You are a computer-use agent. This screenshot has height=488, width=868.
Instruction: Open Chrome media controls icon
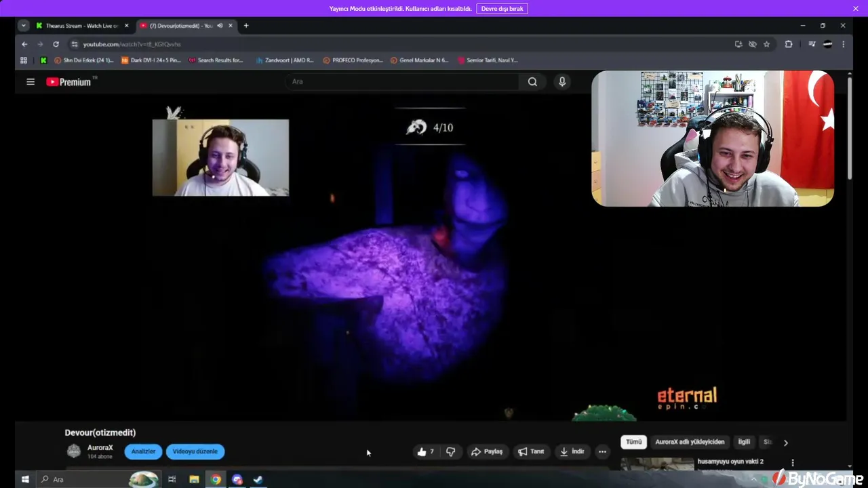point(812,44)
